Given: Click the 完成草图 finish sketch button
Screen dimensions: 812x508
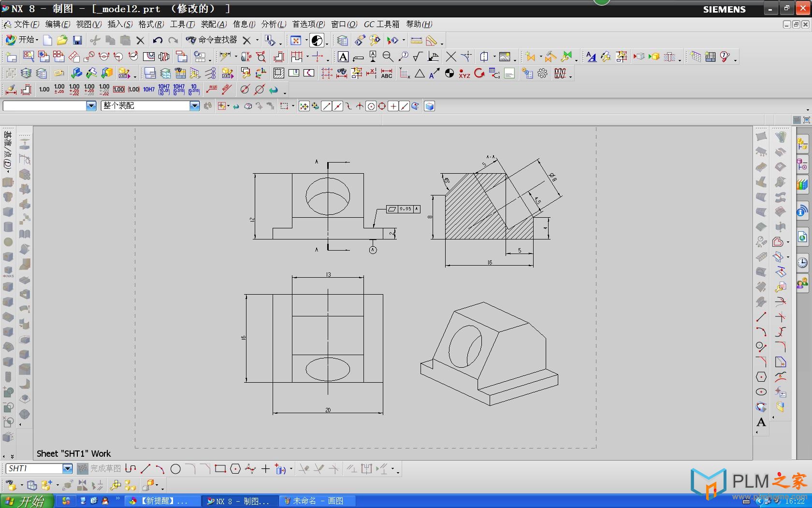Looking at the screenshot, I should pyautogui.click(x=100, y=469).
